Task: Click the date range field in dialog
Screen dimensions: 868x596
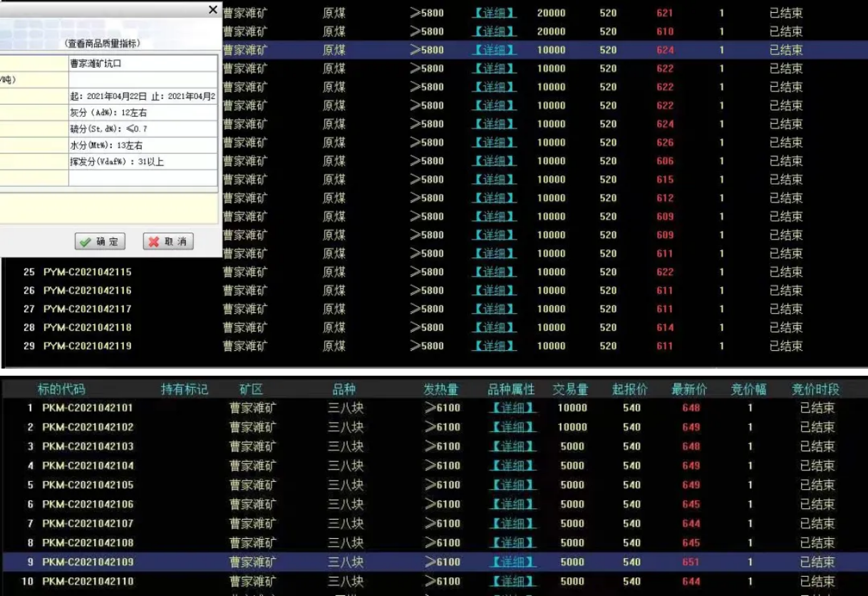Action: click(143, 96)
